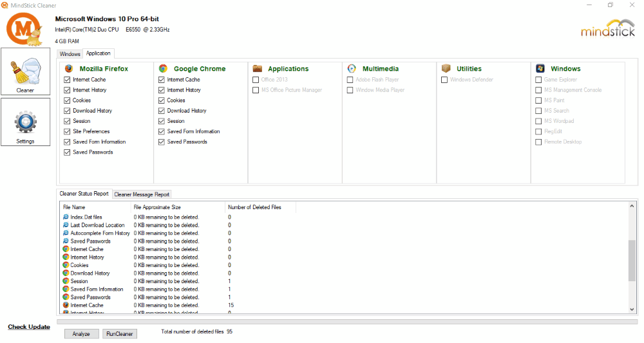Open the Settings gear in the sidebar
Screen dimensions: 644x343
click(x=26, y=122)
